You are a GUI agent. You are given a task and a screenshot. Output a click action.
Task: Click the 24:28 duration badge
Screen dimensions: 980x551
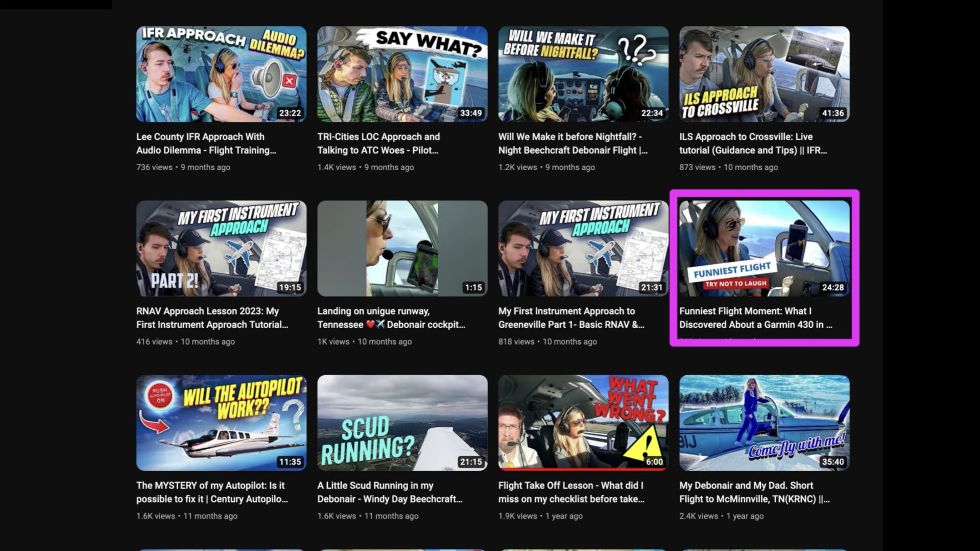tap(833, 287)
